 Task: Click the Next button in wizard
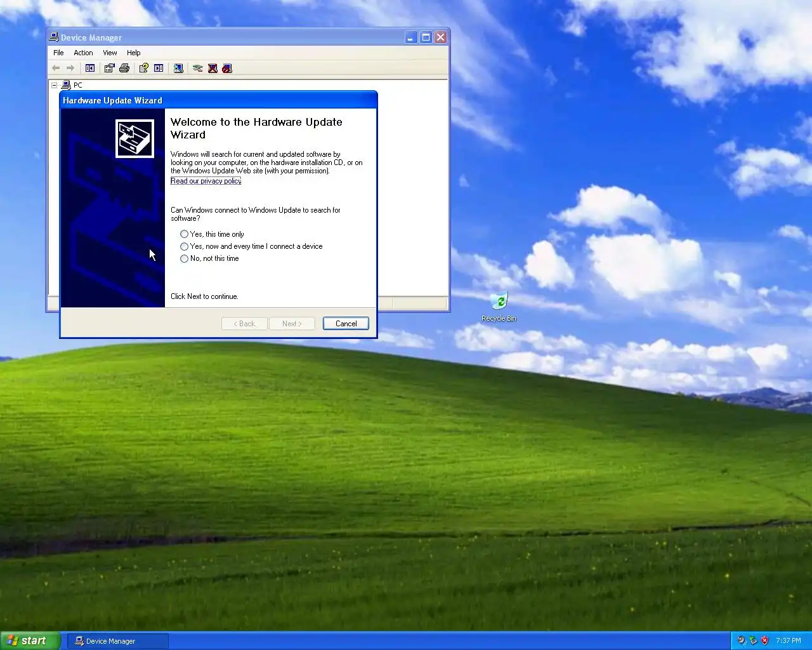tap(292, 324)
